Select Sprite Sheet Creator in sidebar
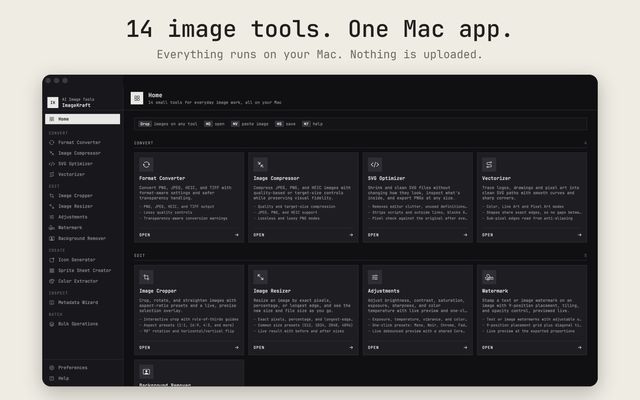Viewport: 640px width, 400px height. click(82, 270)
